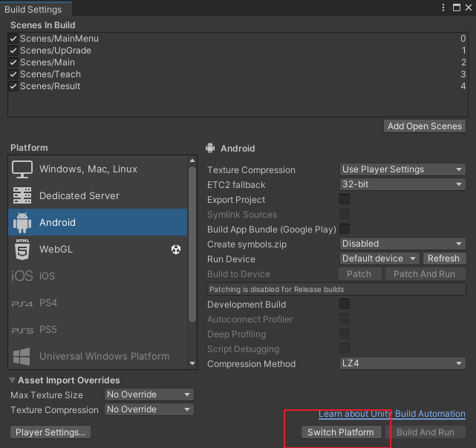
Task: Select the Universal Windows Platform entry
Action: click(98, 357)
